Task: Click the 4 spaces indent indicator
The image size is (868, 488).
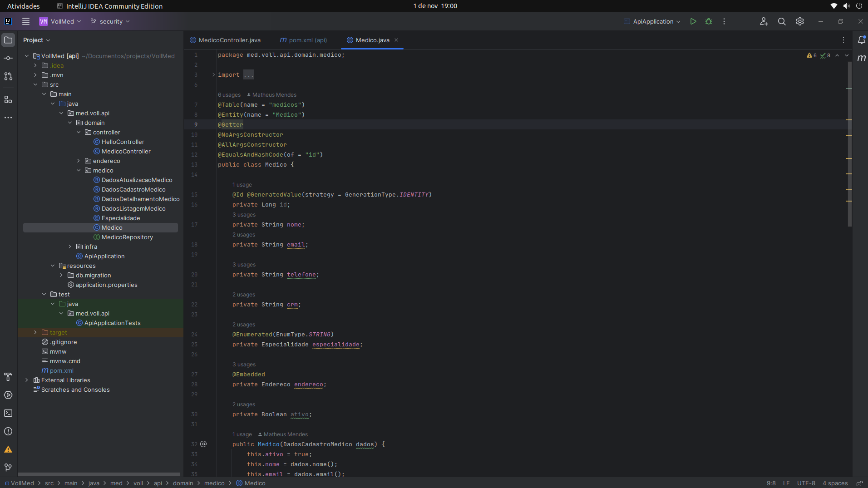Action: tap(835, 483)
